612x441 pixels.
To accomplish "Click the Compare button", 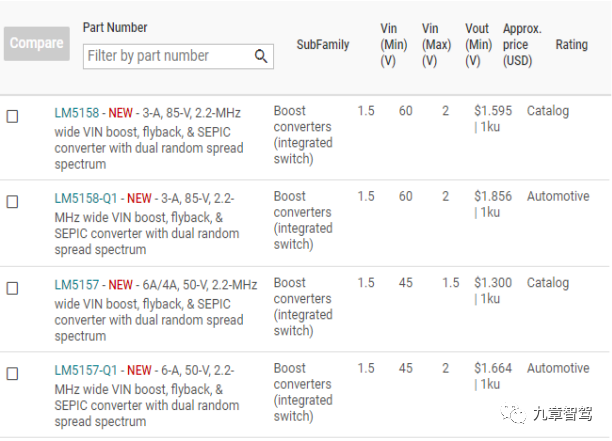I will [x=37, y=43].
